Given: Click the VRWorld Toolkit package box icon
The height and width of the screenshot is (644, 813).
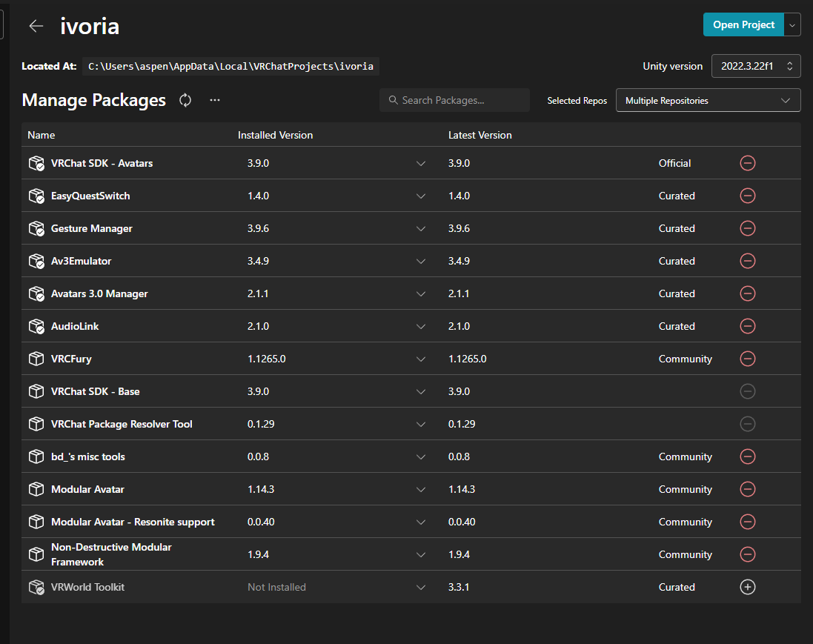Looking at the screenshot, I should coord(36,587).
